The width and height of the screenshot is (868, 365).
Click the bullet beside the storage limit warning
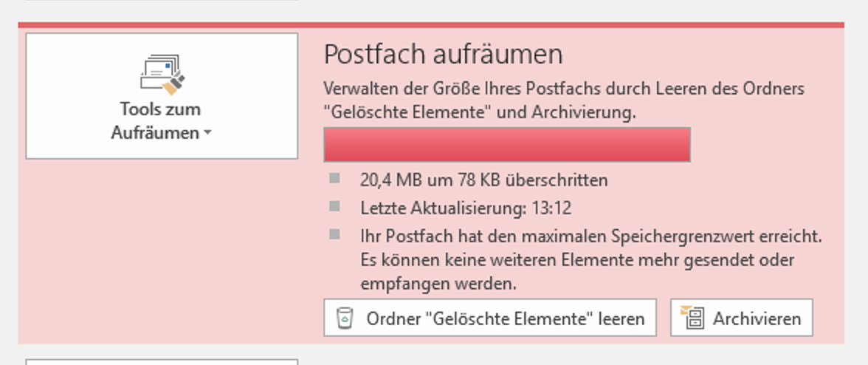tap(335, 234)
